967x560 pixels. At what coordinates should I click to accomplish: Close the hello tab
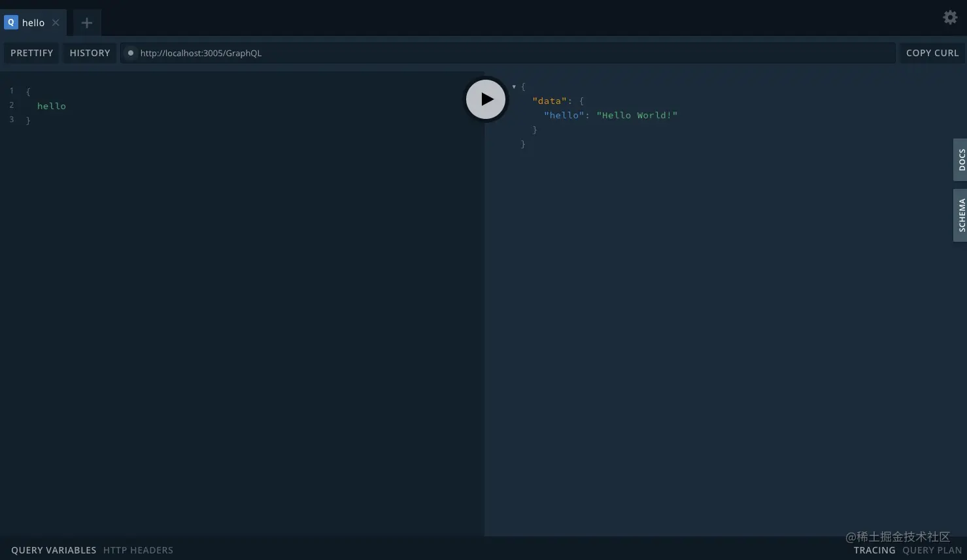tap(56, 23)
